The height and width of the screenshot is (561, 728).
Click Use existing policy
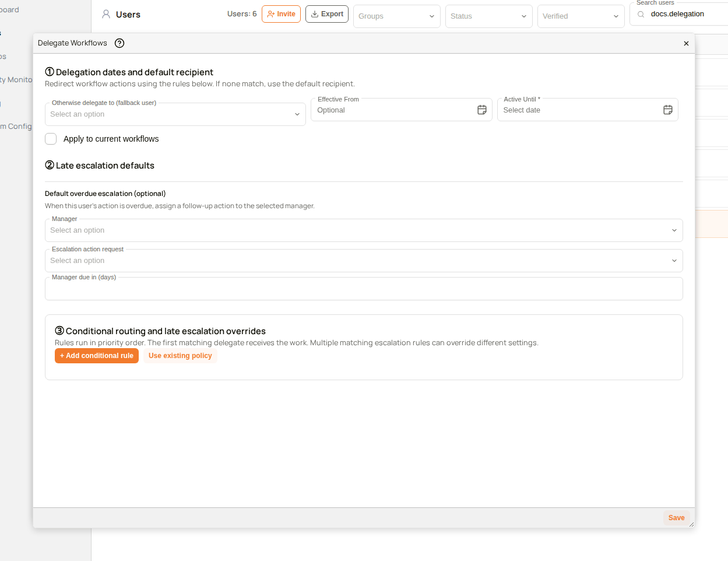pyautogui.click(x=180, y=356)
